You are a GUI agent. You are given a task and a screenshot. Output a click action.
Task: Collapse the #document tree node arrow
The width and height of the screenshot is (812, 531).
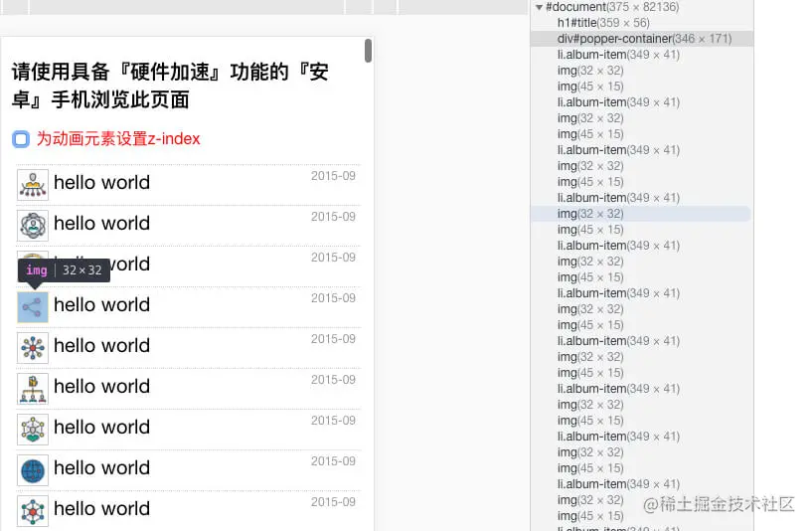point(539,7)
